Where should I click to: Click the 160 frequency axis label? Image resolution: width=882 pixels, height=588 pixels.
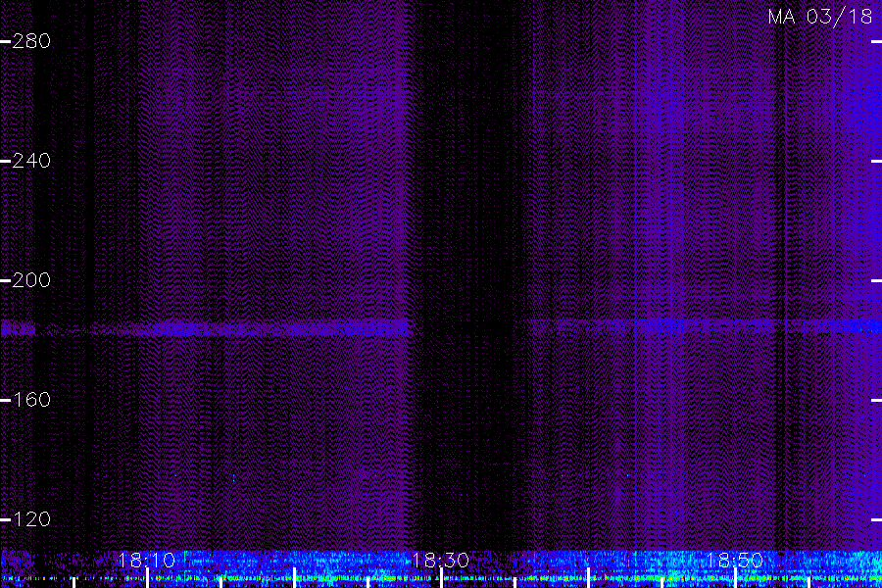click(31, 400)
